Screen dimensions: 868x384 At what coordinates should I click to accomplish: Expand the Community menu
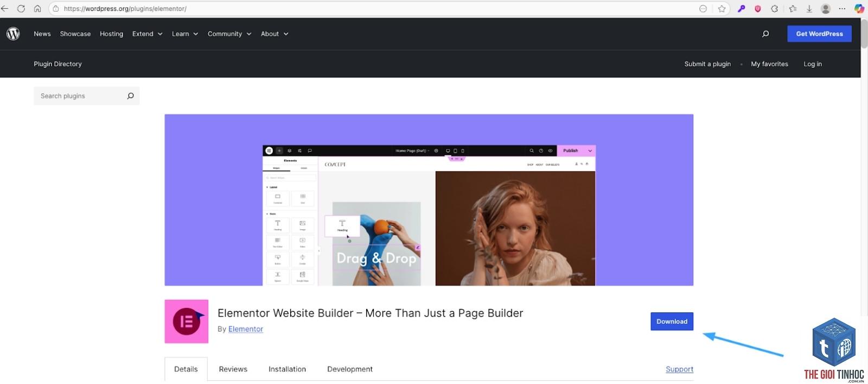229,34
